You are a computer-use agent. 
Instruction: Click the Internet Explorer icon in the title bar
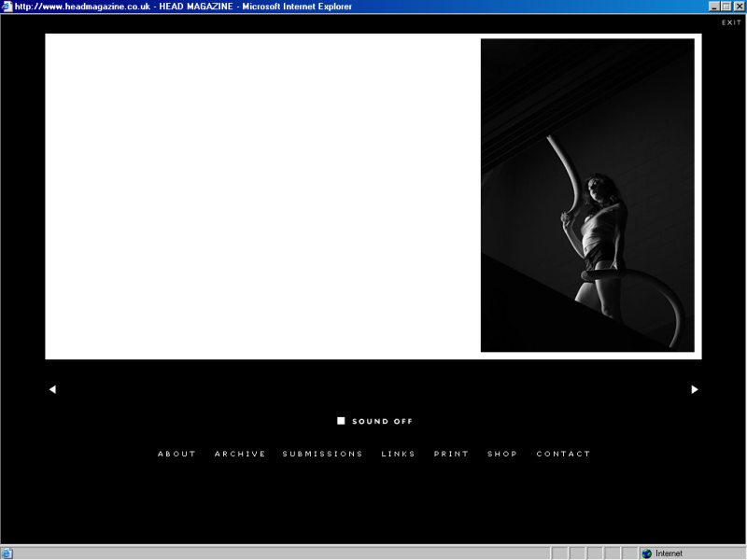coord(7,7)
